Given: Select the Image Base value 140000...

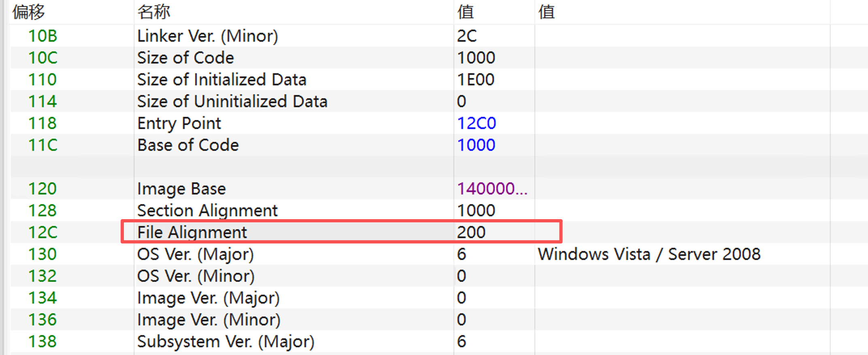Looking at the screenshot, I should pos(492,189).
